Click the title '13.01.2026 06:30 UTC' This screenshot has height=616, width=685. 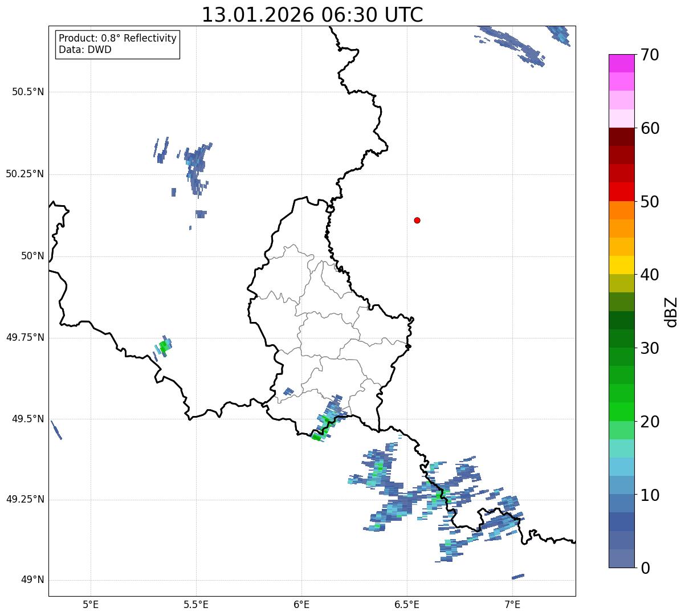click(x=312, y=15)
